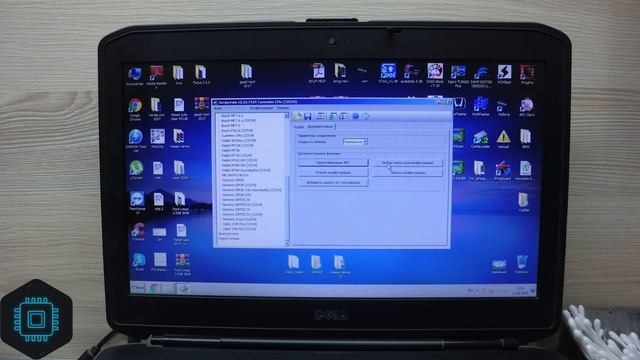Screen dimensions: 640x360
Task: Select Delphi MT38 [CECM] tree entry
Action: click(236, 156)
